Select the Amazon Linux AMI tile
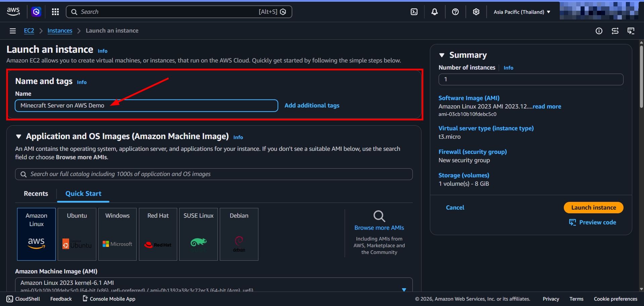 click(36, 234)
